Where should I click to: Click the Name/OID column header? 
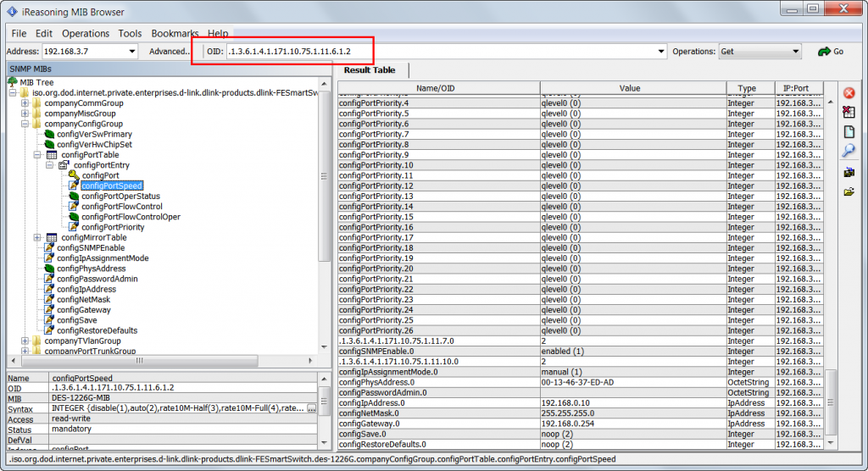point(439,88)
